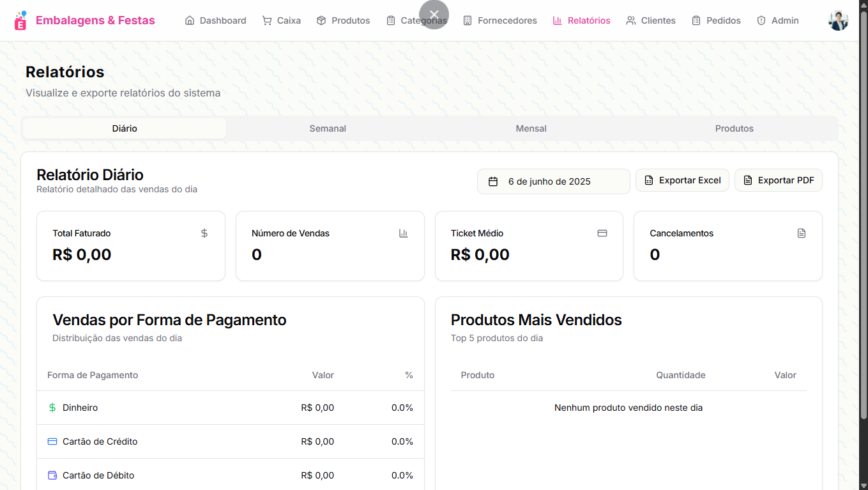Image resolution: width=868 pixels, height=490 pixels.
Task: Click the Exportar PDF button
Action: (778, 180)
